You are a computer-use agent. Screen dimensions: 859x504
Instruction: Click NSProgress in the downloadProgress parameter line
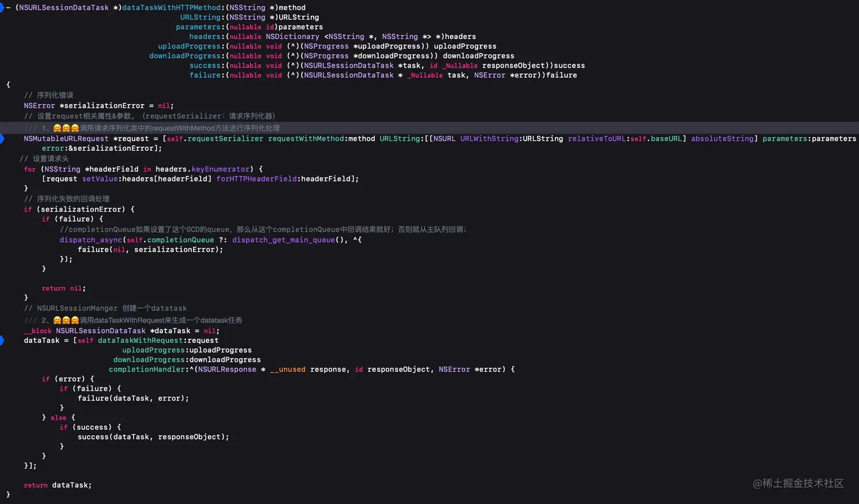pos(326,56)
